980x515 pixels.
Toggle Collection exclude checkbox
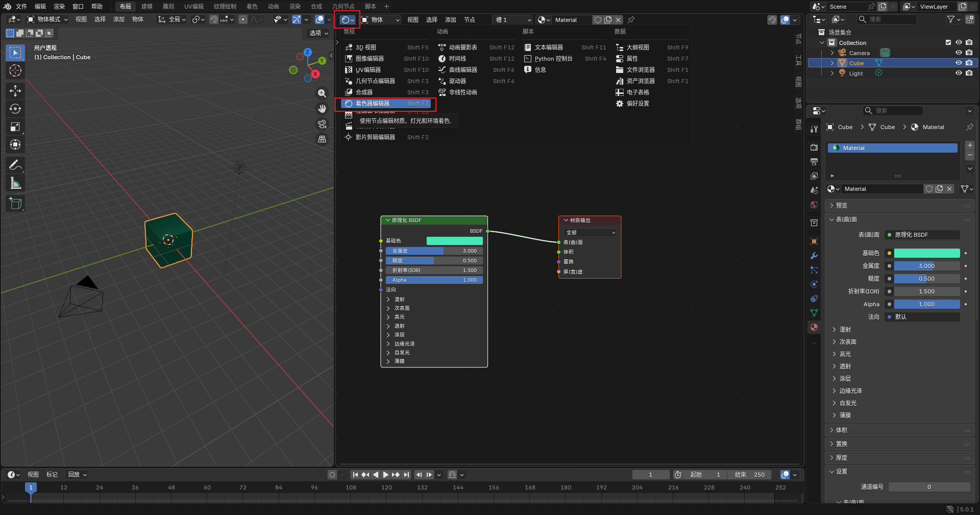(948, 42)
